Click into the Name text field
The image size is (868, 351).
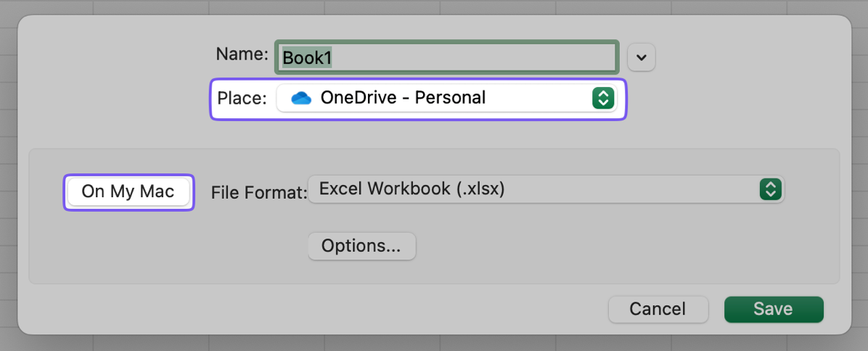point(472,57)
